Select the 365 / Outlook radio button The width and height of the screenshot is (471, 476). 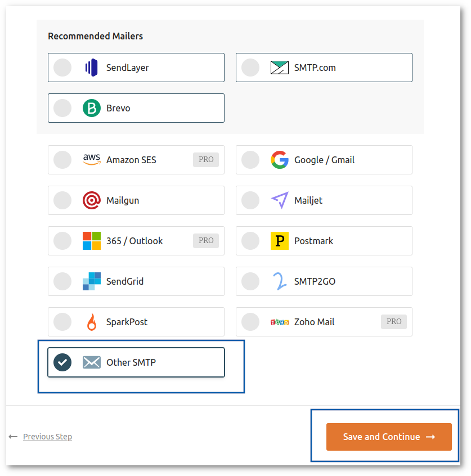click(x=62, y=241)
